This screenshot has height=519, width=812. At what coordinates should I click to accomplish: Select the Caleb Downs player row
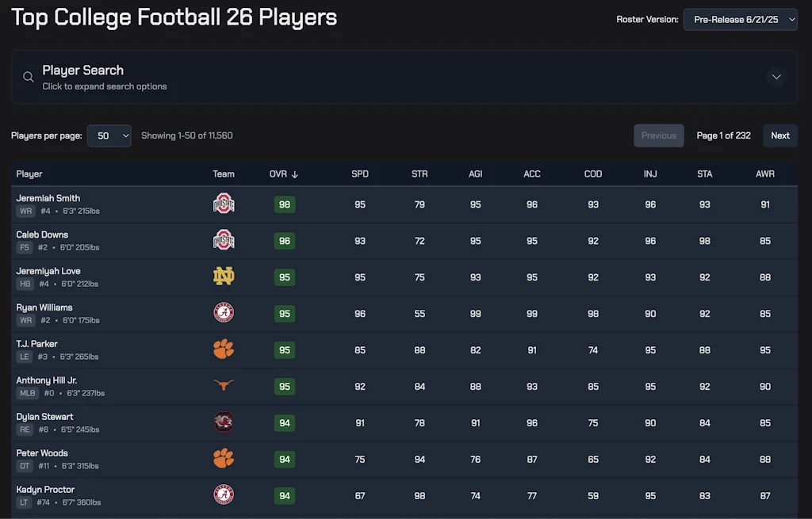(x=119, y=240)
